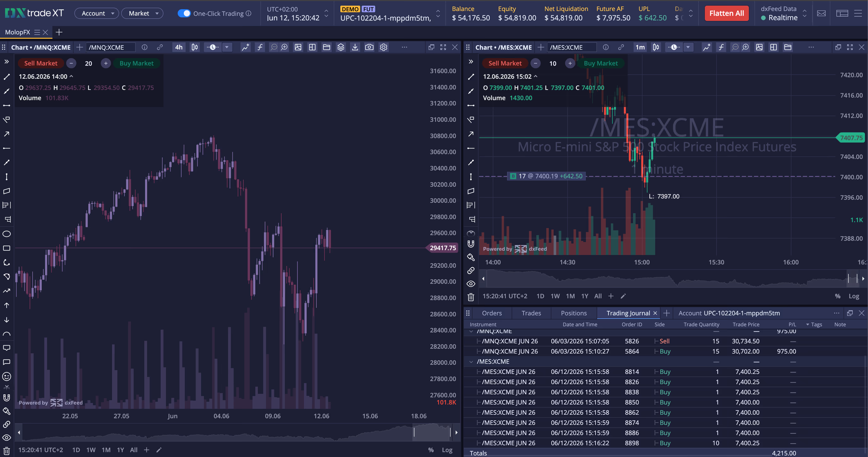
Task: Open studies function icon in MNQ chart toolbar
Action: pos(260,47)
